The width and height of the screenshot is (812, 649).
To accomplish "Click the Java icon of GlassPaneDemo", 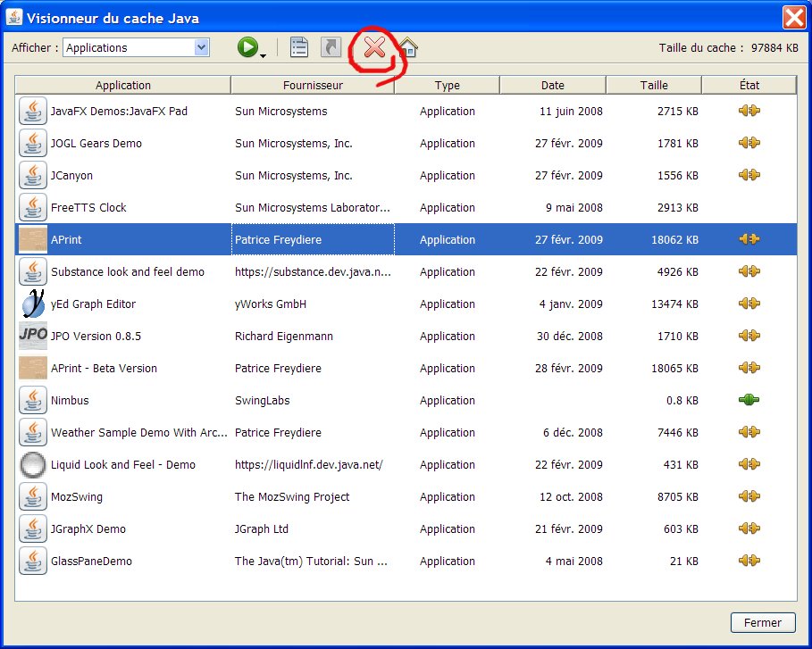I will [33, 561].
